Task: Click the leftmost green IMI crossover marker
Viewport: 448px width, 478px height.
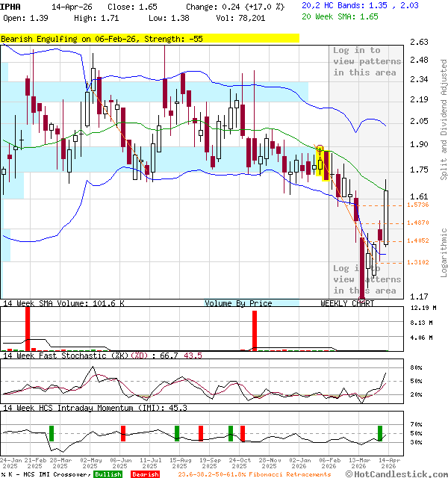Action: 52,432
